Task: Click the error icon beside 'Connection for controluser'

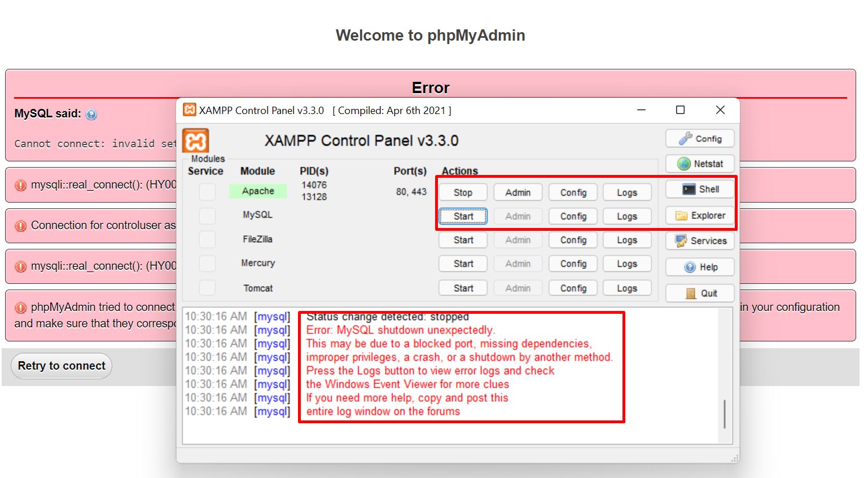Action: (21, 226)
